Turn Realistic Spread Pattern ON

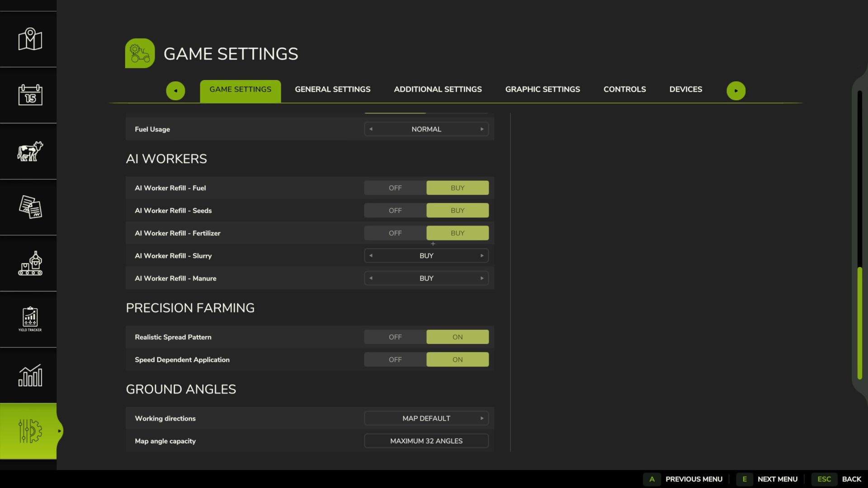(x=458, y=337)
